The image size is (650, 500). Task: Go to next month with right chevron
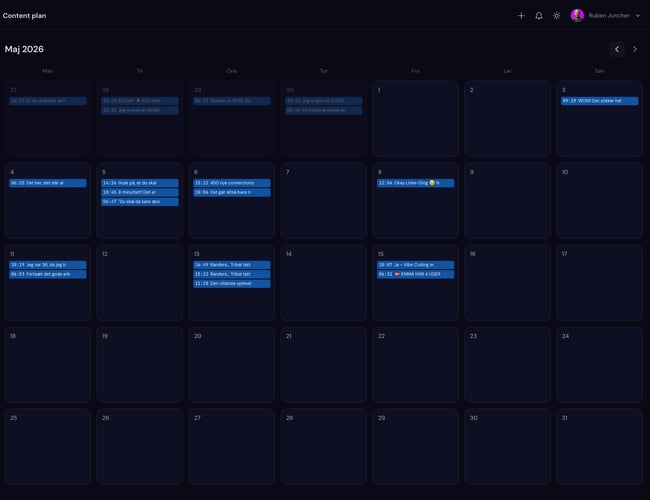pos(635,49)
